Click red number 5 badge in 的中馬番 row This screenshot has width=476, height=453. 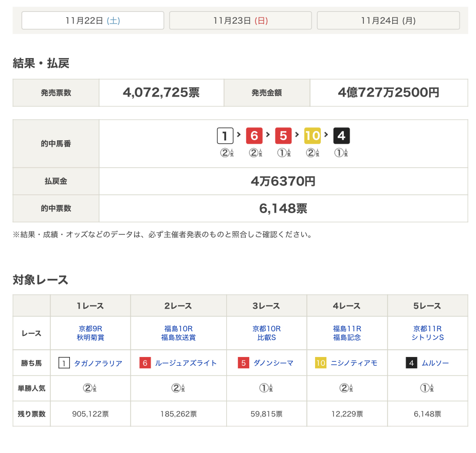tap(283, 136)
